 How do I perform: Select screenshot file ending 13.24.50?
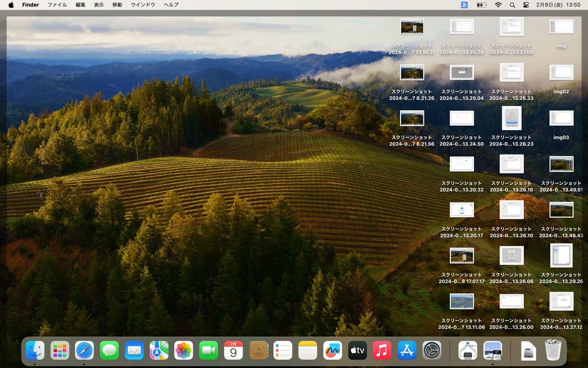[462, 118]
